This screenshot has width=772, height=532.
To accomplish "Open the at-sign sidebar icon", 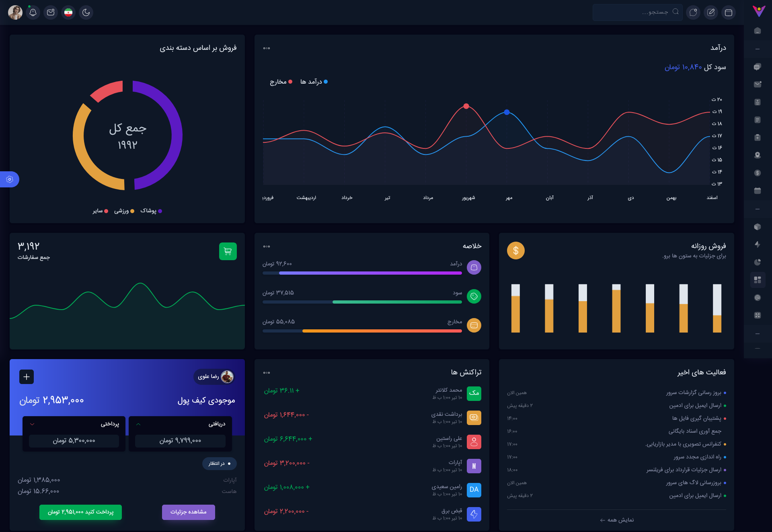I will coord(758,298).
